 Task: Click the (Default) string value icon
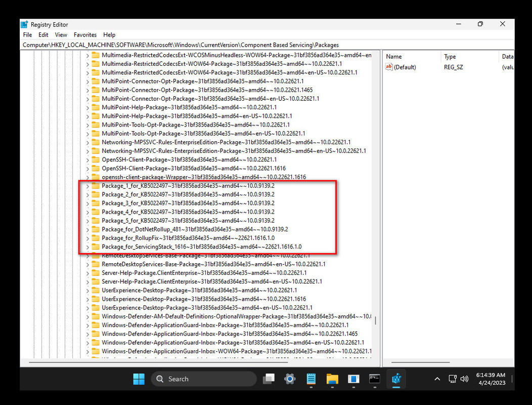(389, 67)
